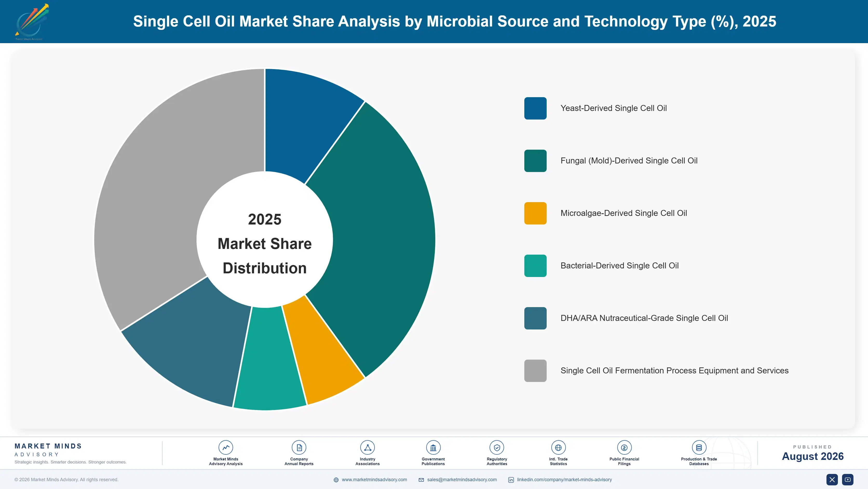
Task: Click the copyright notice in footer
Action: point(66,480)
